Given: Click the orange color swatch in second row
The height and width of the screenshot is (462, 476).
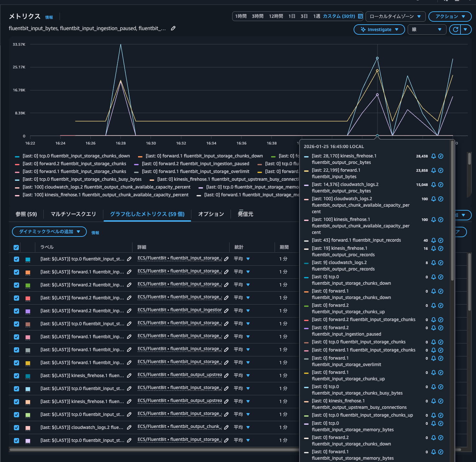Looking at the screenshot, I should (28, 272).
